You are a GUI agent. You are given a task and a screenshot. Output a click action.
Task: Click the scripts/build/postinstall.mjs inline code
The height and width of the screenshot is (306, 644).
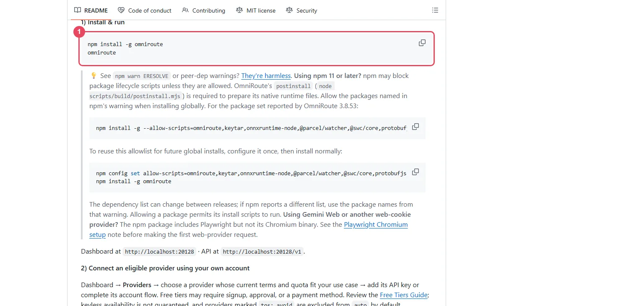point(135,96)
